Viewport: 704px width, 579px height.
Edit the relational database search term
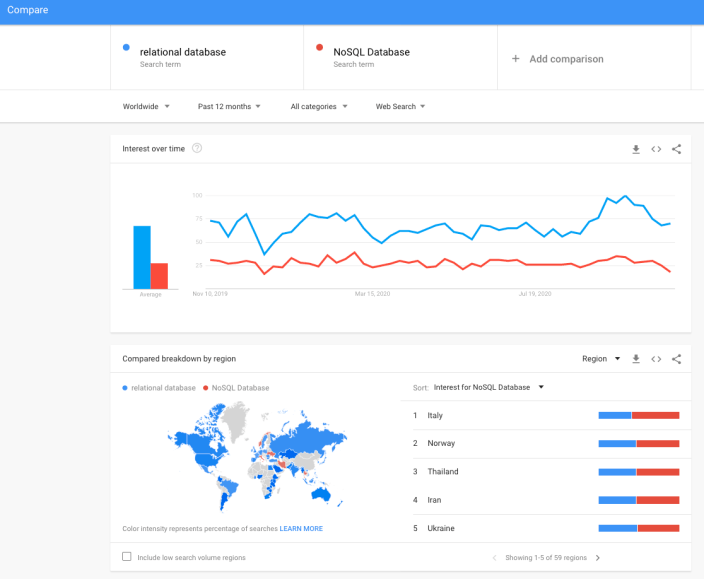[x=183, y=52]
